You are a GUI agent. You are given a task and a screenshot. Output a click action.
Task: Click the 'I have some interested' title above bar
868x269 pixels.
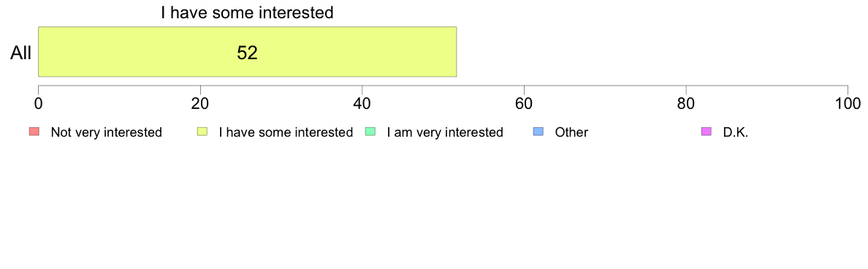tap(248, 12)
